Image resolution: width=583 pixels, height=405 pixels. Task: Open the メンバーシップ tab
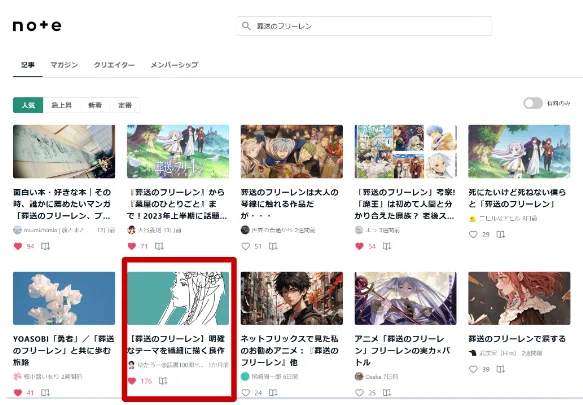click(174, 65)
